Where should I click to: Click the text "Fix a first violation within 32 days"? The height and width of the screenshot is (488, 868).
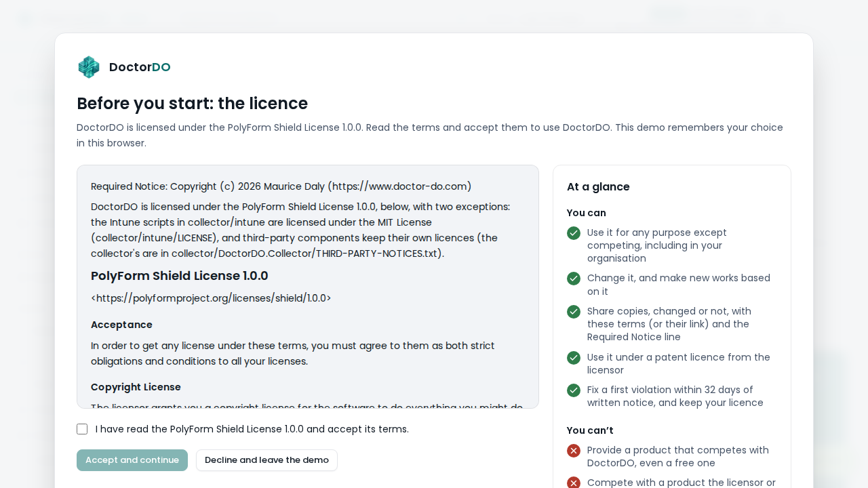(675, 396)
